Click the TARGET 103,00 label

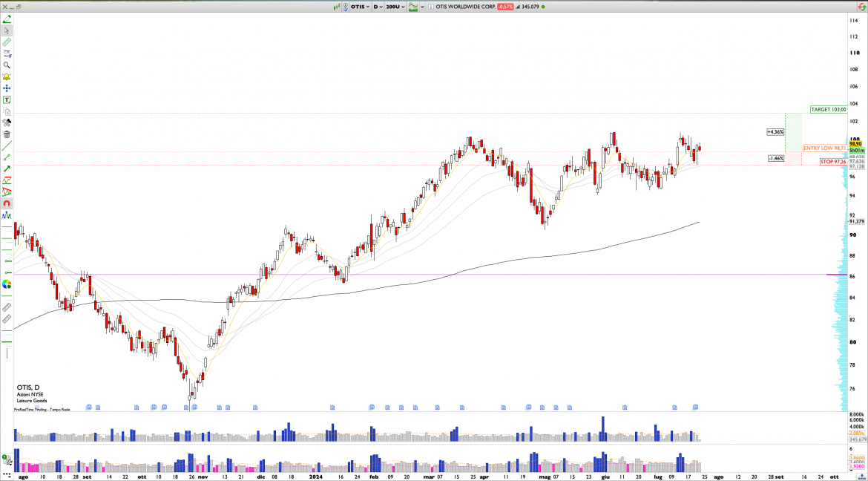tap(828, 110)
